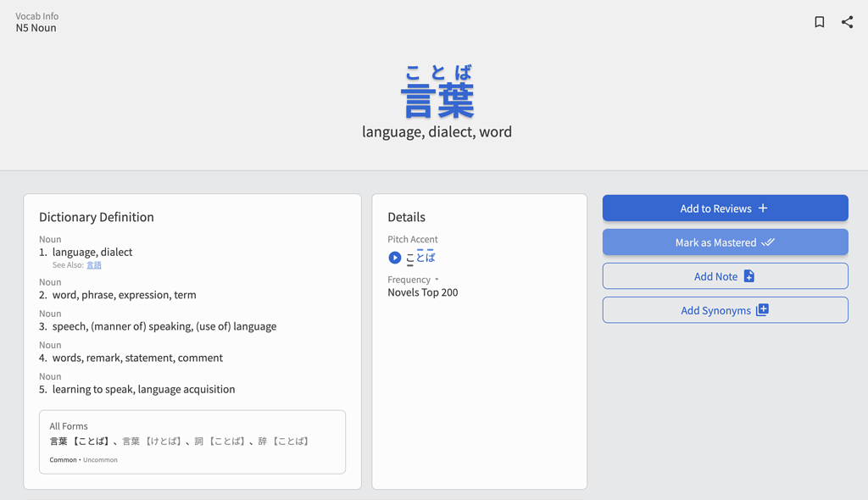
Task: Open the See Also 言語 link
Action: [93, 265]
